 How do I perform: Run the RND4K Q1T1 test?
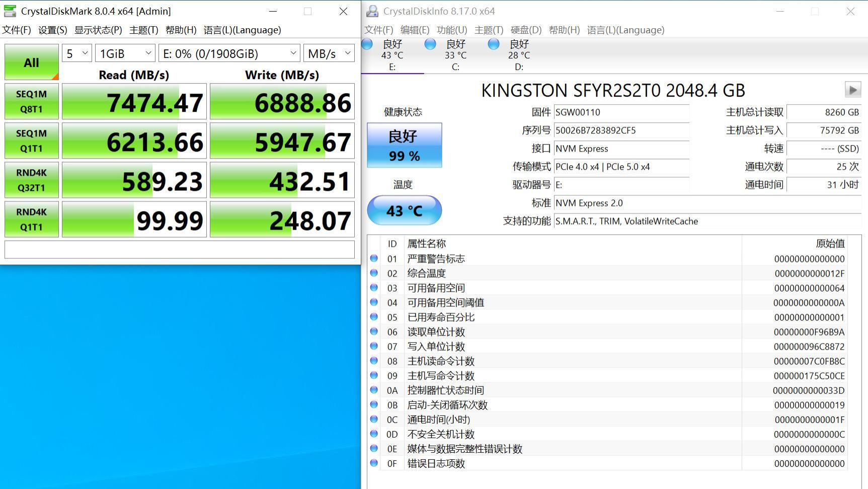click(x=32, y=219)
